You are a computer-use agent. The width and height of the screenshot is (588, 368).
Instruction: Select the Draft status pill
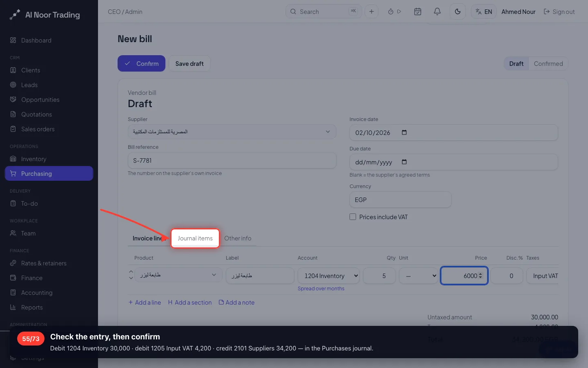coord(516,63)
